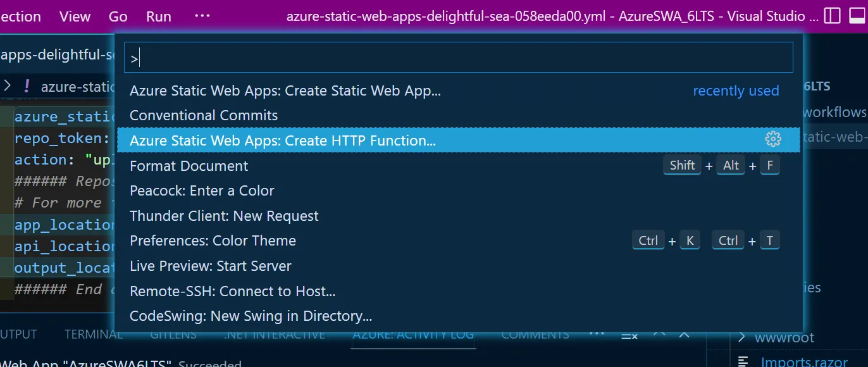Open the Run menu
Viewport: 868px width, 367px height.
[x=158, y=16]
